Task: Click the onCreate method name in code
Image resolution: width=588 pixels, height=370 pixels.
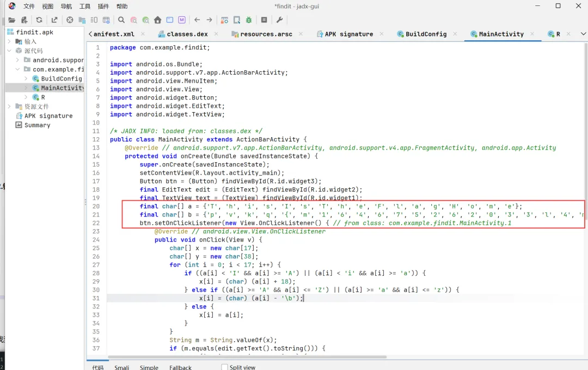Action: [x=195, y=156]
